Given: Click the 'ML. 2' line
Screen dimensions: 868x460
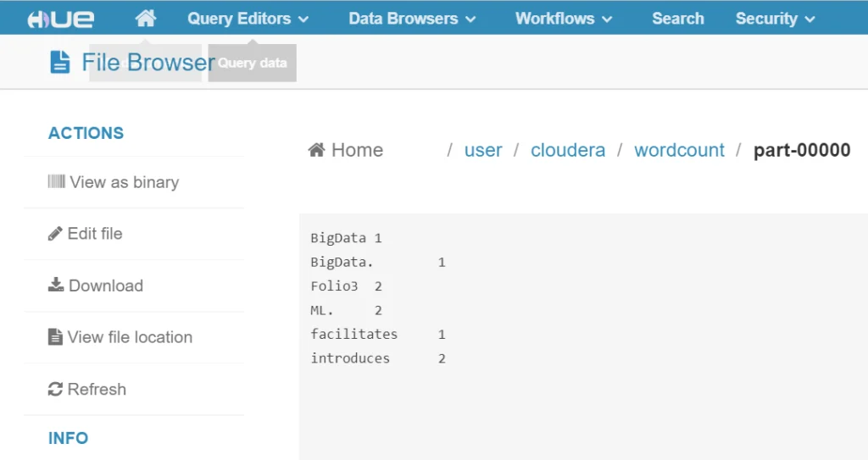Looking at the screenshot, I should (x=346, y=310).
